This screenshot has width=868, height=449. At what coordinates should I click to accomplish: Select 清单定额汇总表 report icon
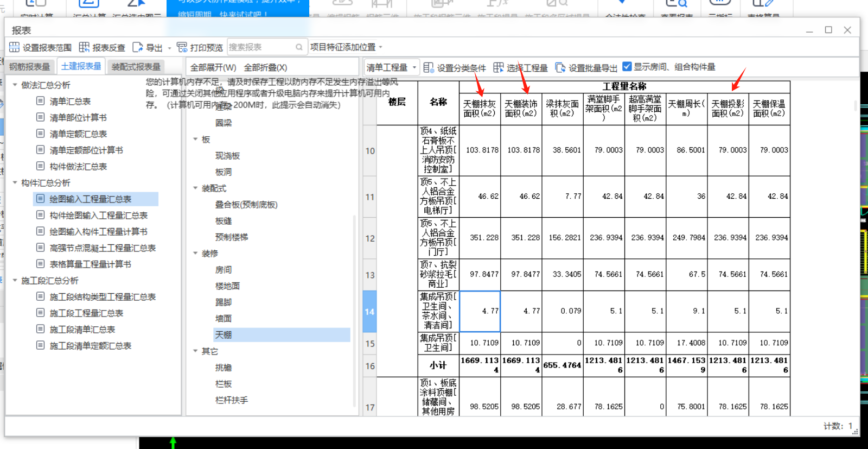click(40, 134)
